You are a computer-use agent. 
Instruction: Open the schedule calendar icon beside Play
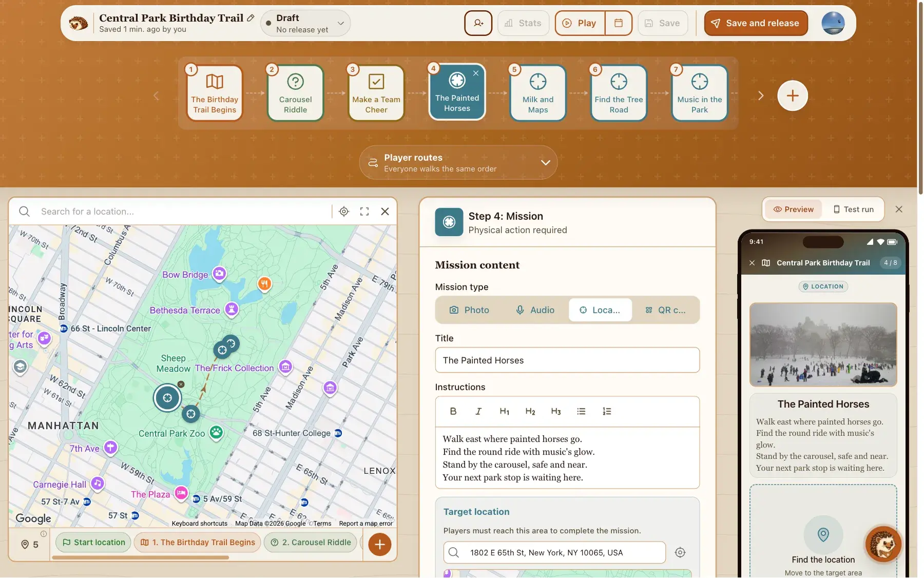[x=619, y=23]
